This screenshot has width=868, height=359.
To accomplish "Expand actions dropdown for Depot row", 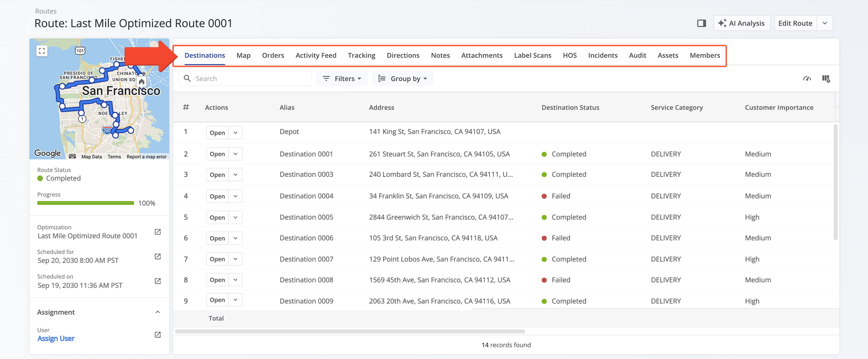I will [235, 133].
